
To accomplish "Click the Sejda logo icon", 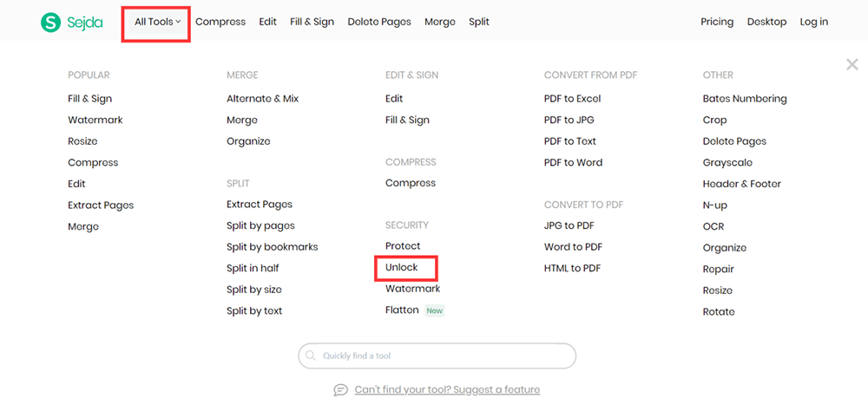I will click(51, 22).
